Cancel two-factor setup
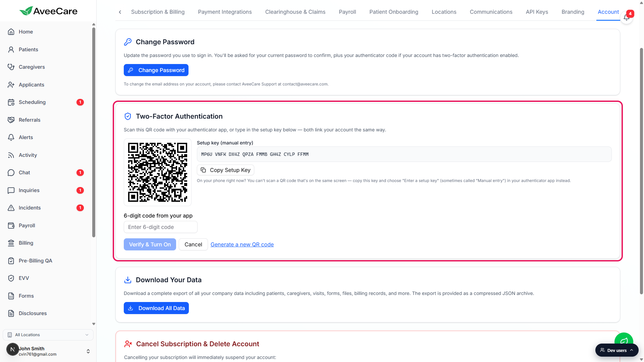 click(193, 245)
